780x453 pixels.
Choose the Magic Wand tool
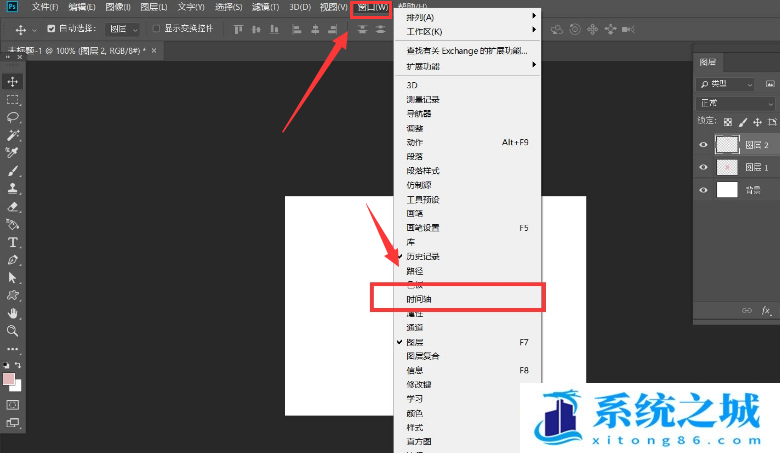(13, 134)
